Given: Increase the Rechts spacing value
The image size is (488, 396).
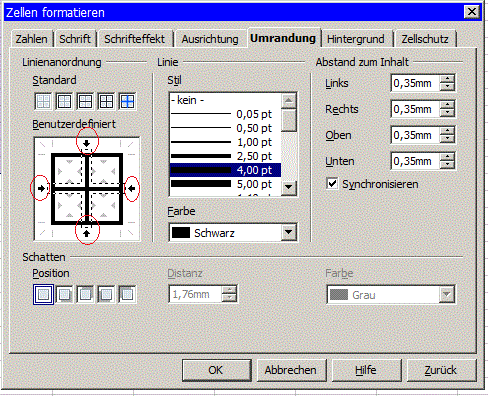Looking at the screenshot, I should (447, 105).
